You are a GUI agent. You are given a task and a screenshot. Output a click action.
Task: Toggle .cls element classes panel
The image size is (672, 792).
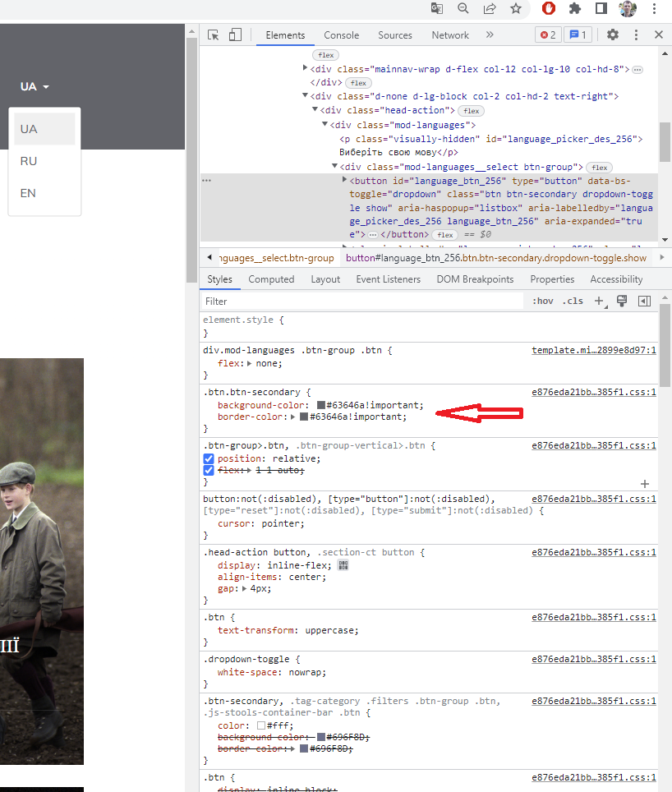[x=573, y=302]
